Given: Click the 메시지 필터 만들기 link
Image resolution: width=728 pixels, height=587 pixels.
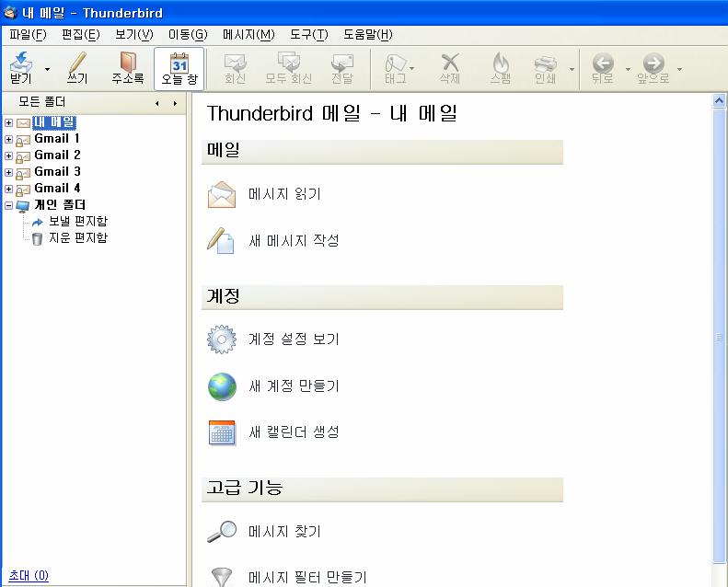Looking at the screenshot, I should (x=307, y=578).
